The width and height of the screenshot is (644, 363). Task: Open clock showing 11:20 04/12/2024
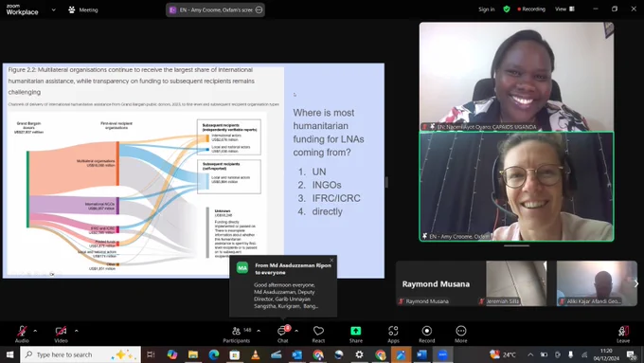(606, 354)
